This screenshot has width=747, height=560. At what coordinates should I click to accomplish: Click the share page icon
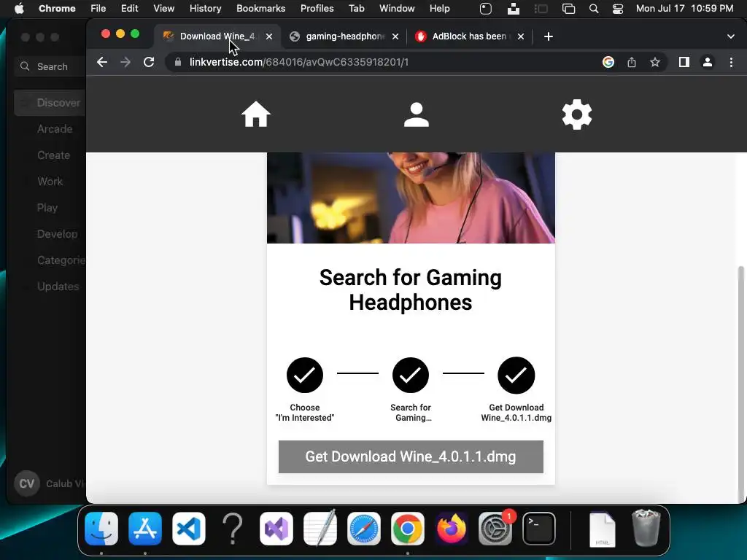pos(632,62)
